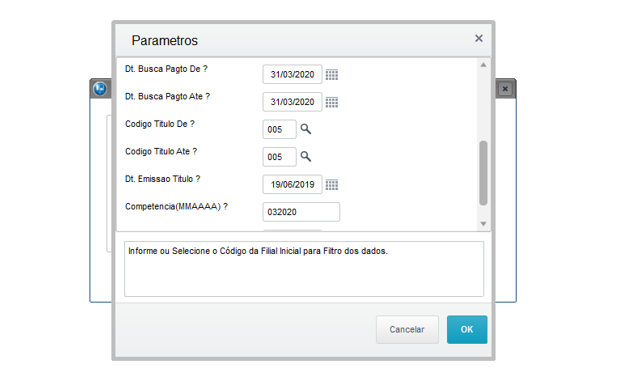Select the Codigo Titulo De input field

point(279,129)
